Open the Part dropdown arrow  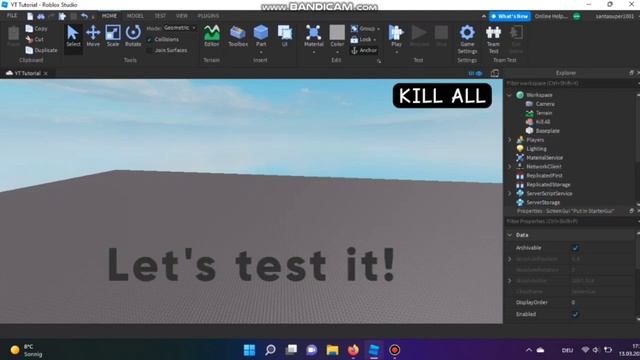point(261,52)
